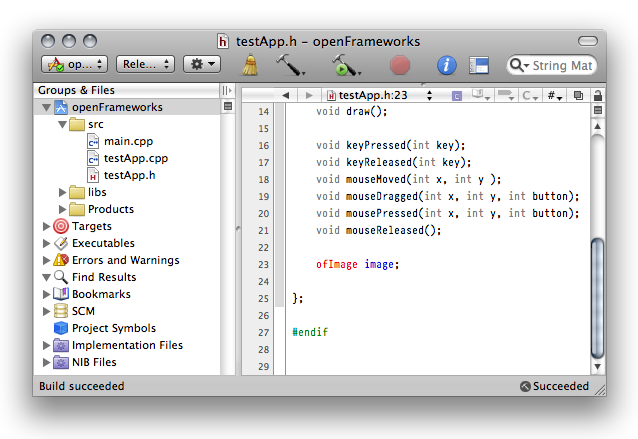Viewport: 638px width, 439px height.
Task: Click the Errors and Warnings icon
Action: pyautogui.click(x=61, y=260)
